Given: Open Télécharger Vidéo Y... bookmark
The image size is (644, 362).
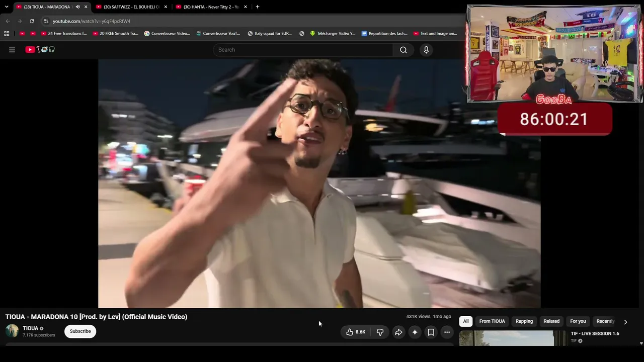Looking at the screenshot, I should (333, 34).
